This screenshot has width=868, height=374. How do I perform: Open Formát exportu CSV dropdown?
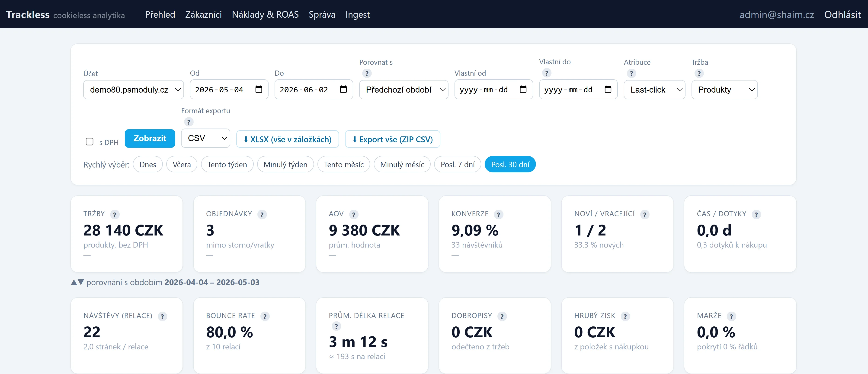pos(205,138)
